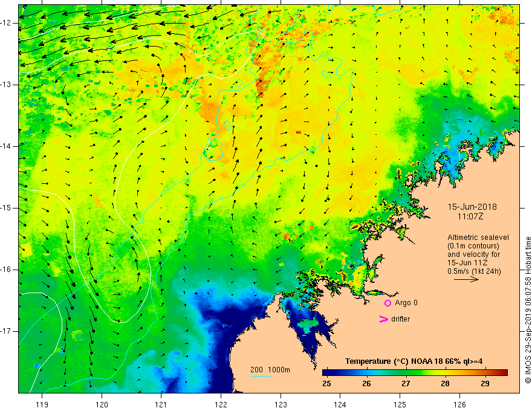532x411 pixels.
Task: Click the longitude label 126
Action: click(459, 404)
